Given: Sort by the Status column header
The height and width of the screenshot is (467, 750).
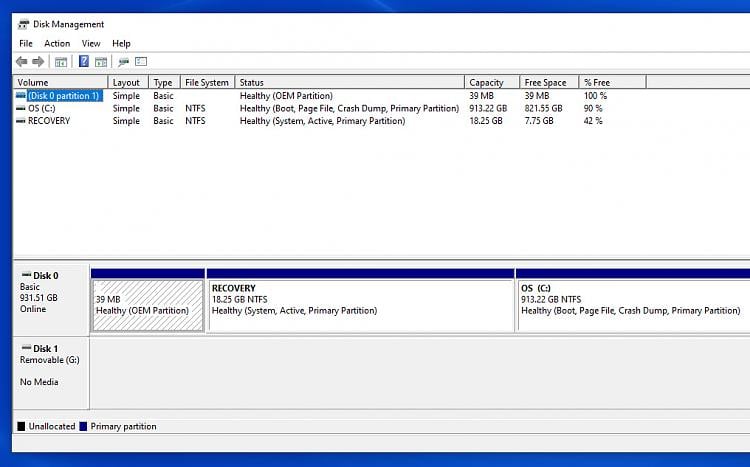Looking at the screenshot, I should click(x=350, y=82).
